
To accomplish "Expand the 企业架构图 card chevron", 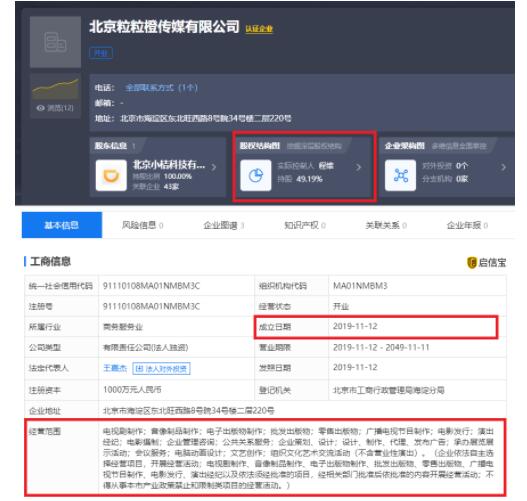I will 503,167.
